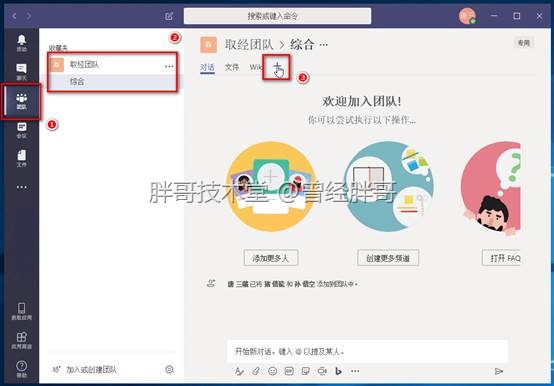This screenshot has height=386, width=554.
Task: Open the emoji picker smiley icon
Action: [272, 371]
